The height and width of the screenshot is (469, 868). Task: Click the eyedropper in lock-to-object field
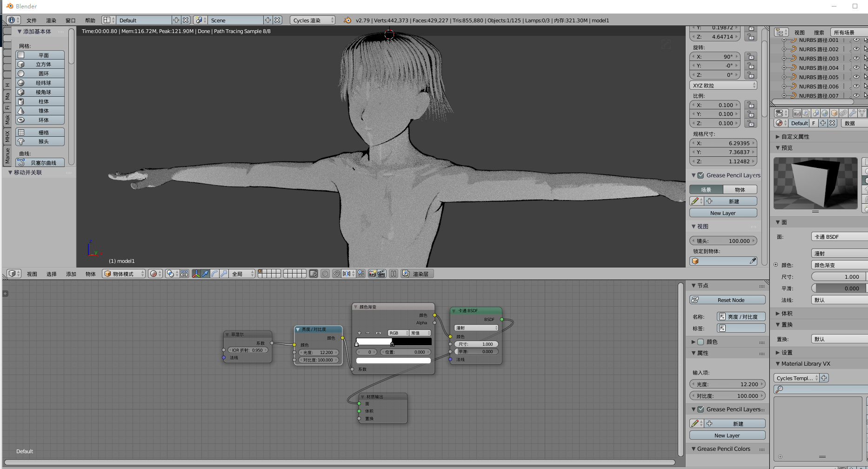tap(753, 261)
